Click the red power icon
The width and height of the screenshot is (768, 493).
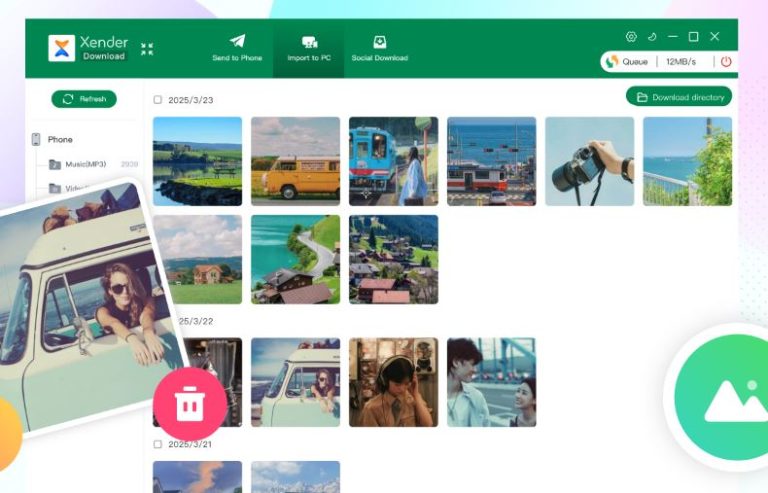tap(725, 62)
